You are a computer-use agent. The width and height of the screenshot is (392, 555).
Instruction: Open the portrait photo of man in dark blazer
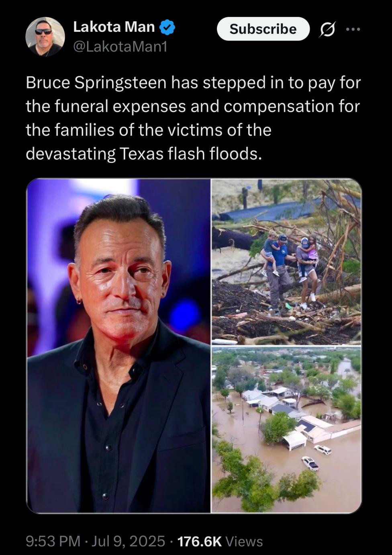[x=118, y=346]
